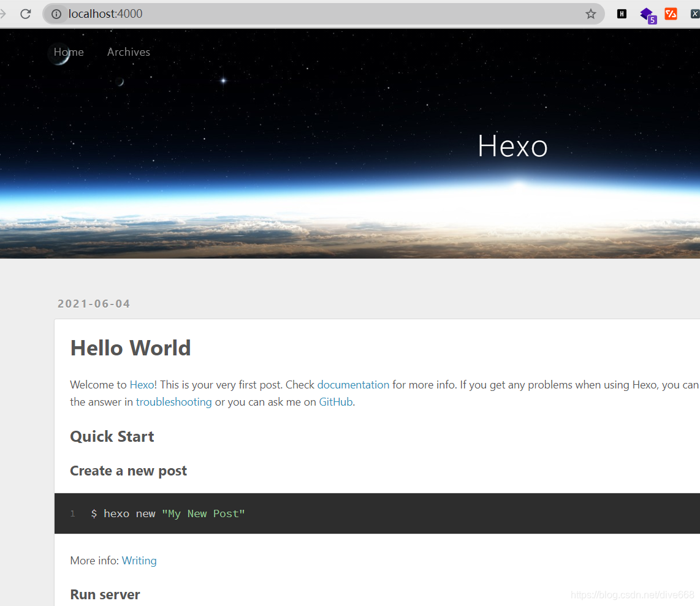Open the Writing more info link
This screenshot has width=700, height=606.
point(139,561)
